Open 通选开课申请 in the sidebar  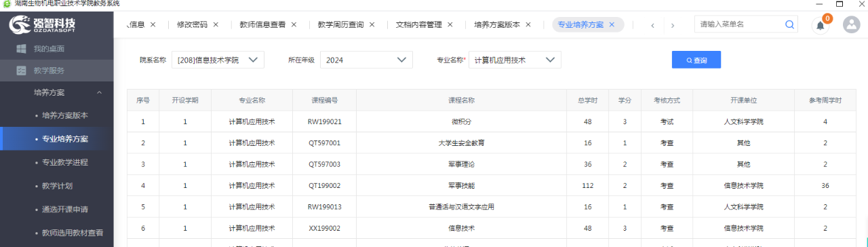pos(64,209)
